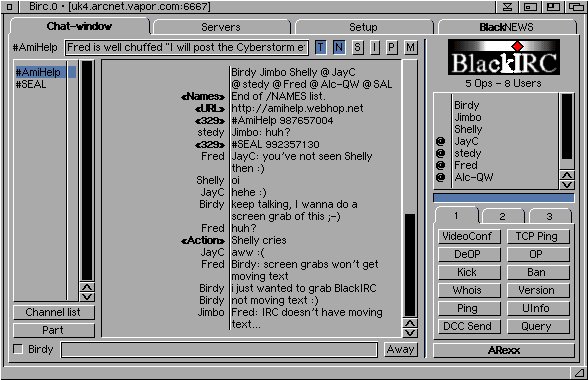Click the Ban button
The height and width of the screenshot is (380, 588).
538,272
